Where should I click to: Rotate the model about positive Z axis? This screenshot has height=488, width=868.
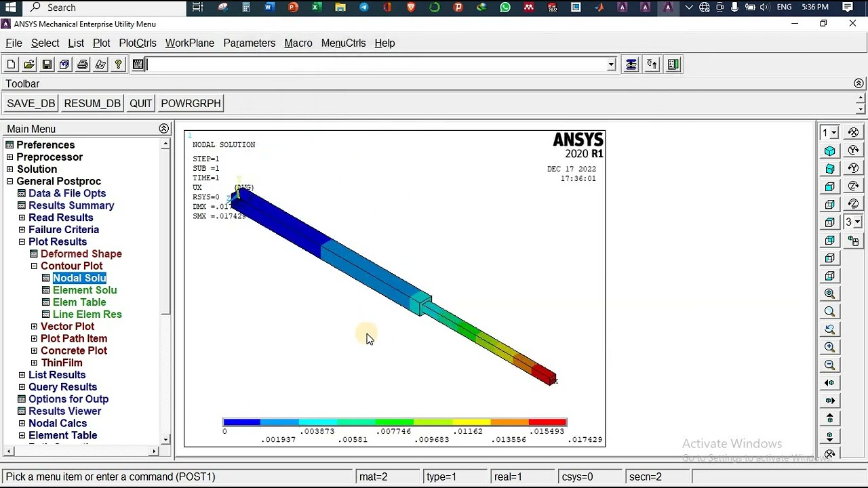(x=854, y=186)
